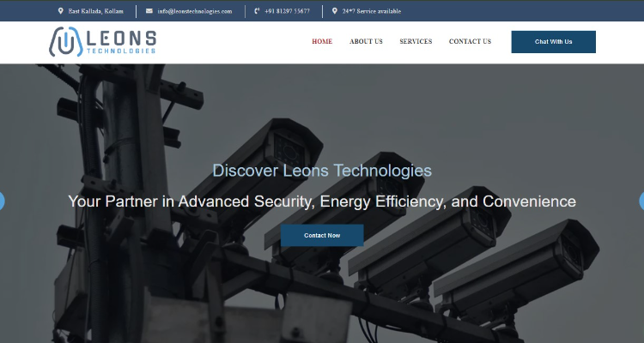This screenshot has height=343, width=644.
Task: Click the 24*7 Service available text
Action: point(372,11)
